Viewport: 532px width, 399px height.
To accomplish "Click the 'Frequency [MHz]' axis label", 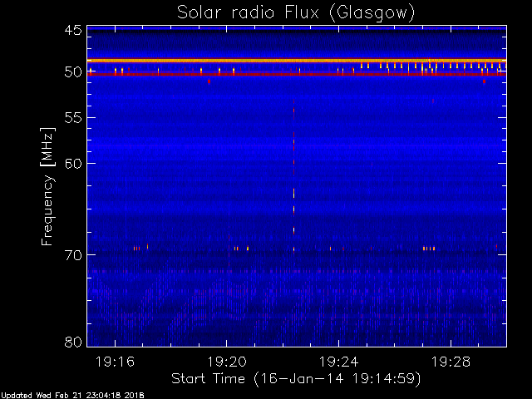I will tap(47, 186).
